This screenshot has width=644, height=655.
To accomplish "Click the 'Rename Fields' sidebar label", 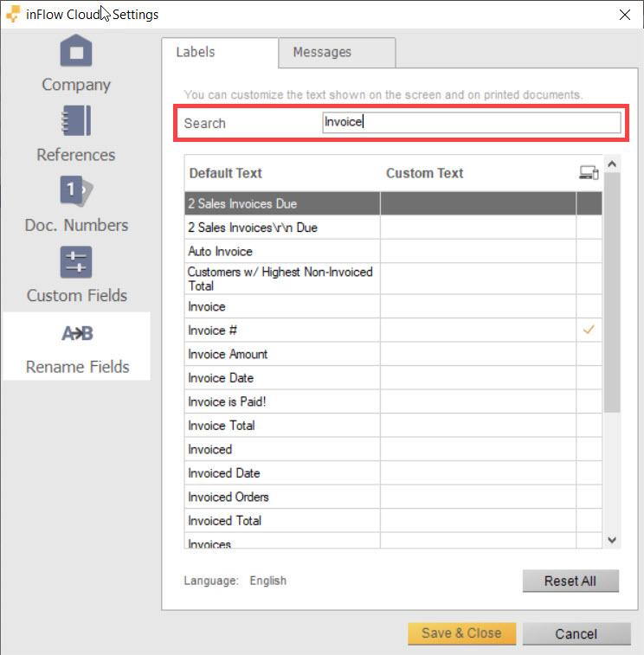I will coord(77,367).
